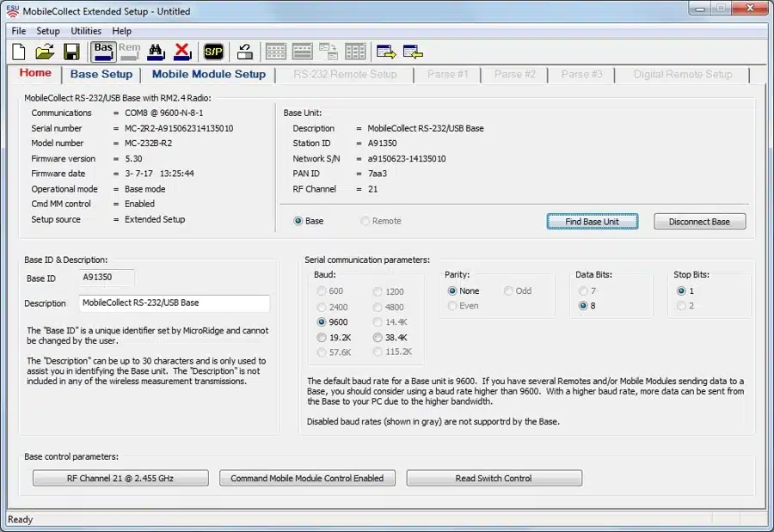Switch to the Base Setup tab

tap(101, 75)
